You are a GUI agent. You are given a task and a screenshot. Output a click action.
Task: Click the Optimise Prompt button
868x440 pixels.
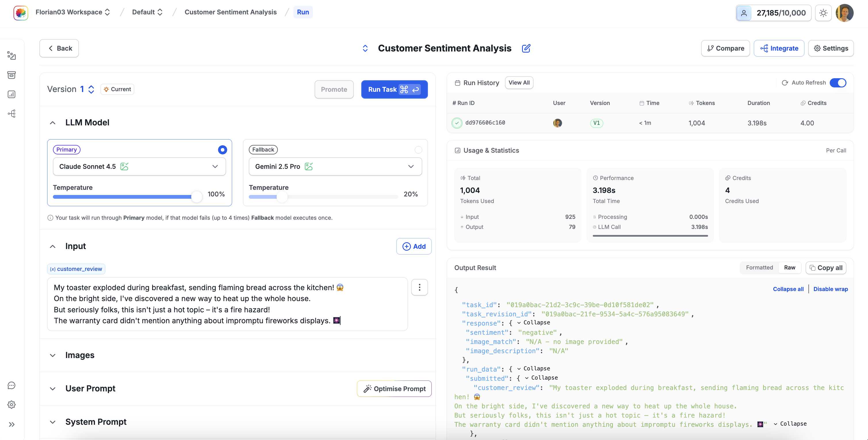394,389
